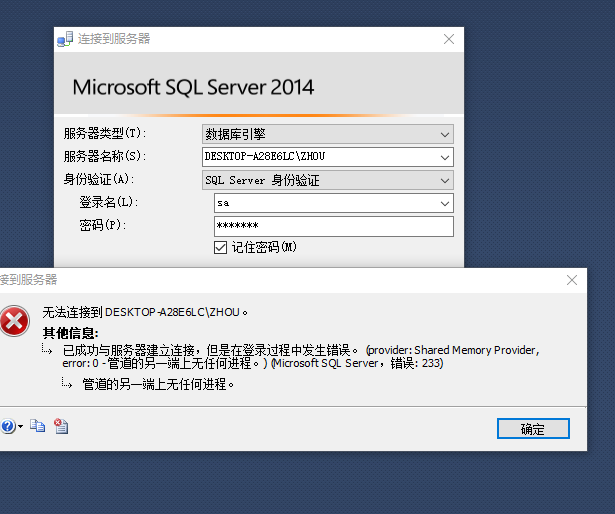Copy error message text icon
The image size is (615, 514).
coord(38,426)
